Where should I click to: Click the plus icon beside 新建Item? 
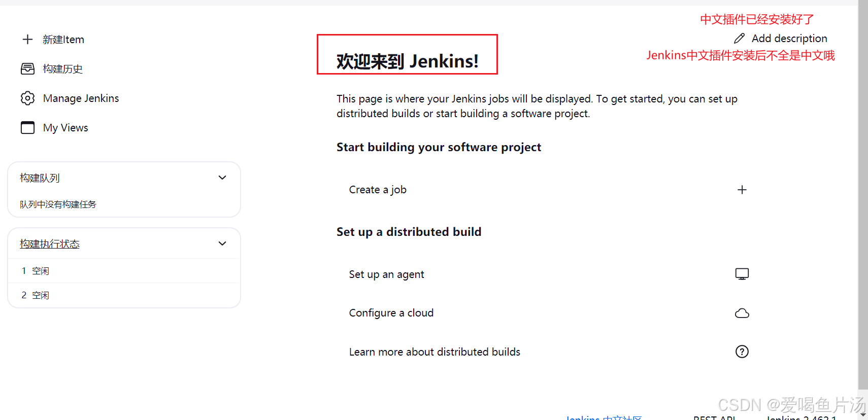click(x=28, y=40)
